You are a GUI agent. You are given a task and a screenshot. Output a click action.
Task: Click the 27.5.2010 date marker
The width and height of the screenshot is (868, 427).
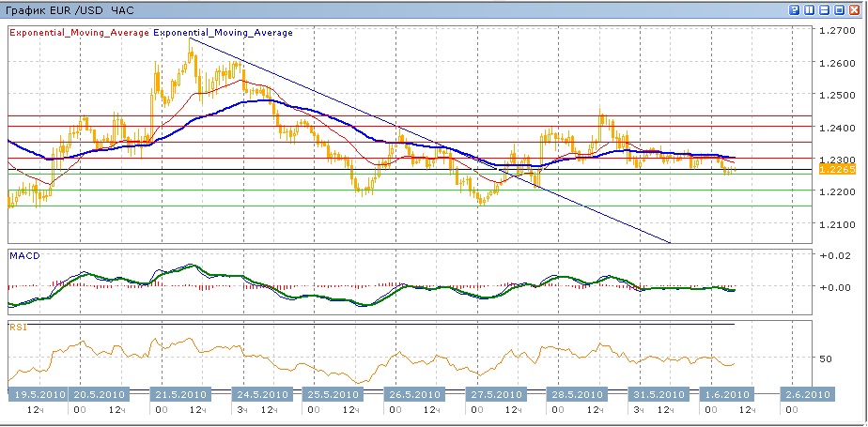point(498,394)
